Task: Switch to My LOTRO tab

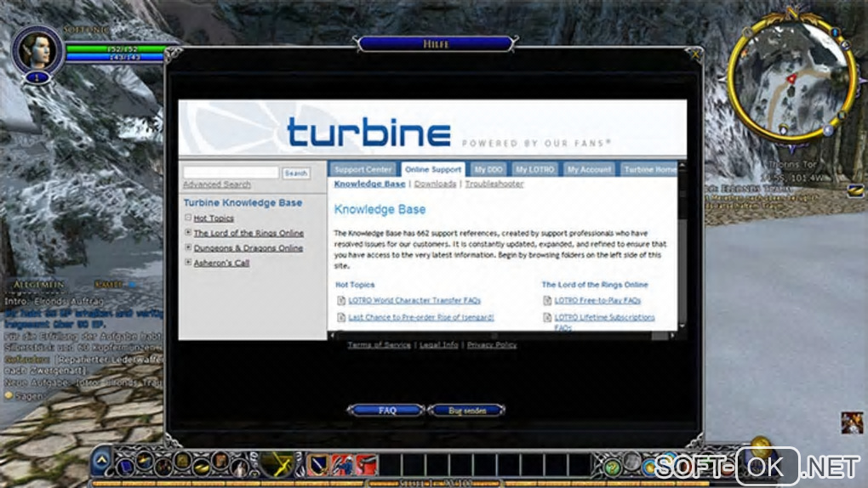Action: (x=534, y=169)
